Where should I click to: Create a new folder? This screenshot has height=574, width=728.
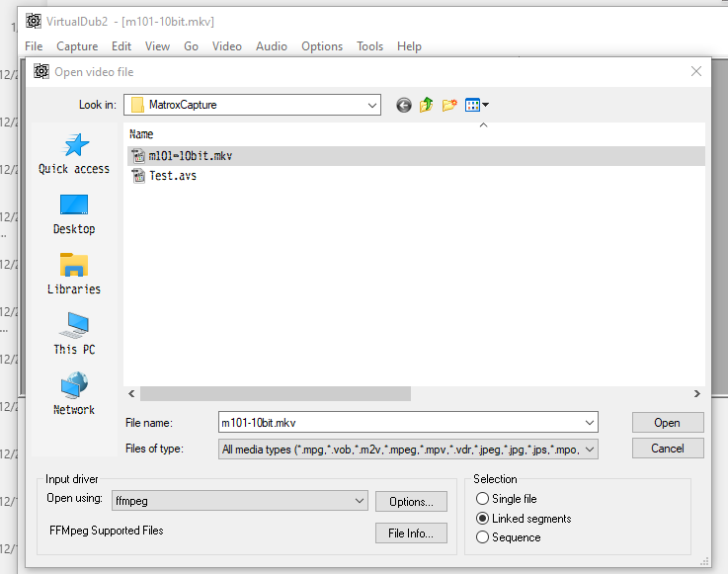(x=449, y=105)
